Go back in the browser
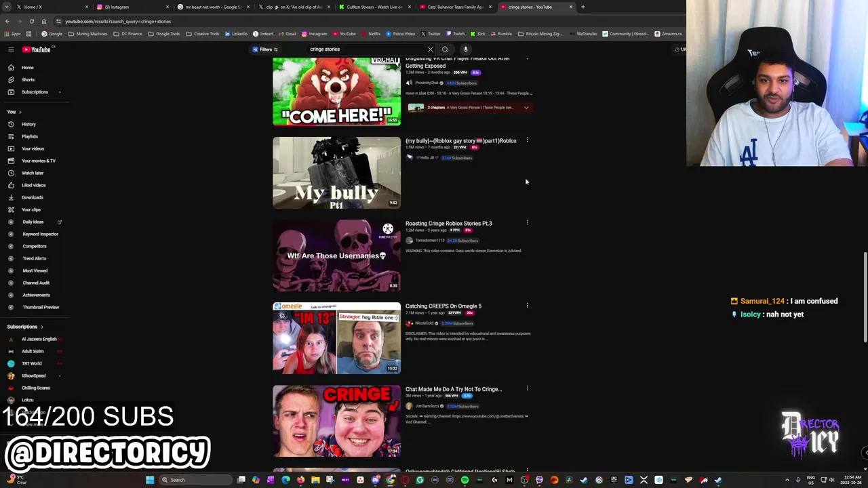 pyautogui.click(x=7, y=21)
